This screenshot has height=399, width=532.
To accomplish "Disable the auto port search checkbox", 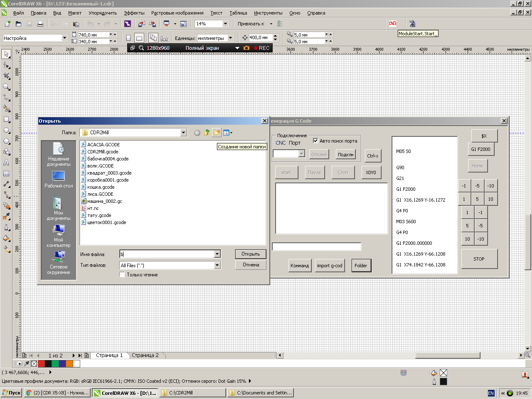I will pos(315,141).
